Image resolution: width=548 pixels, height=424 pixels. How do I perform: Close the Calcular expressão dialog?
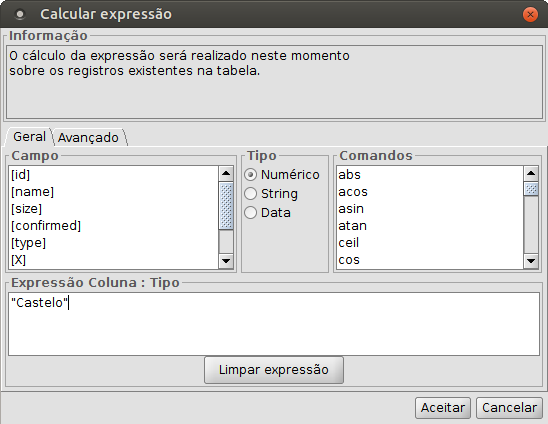coord(530,14)
